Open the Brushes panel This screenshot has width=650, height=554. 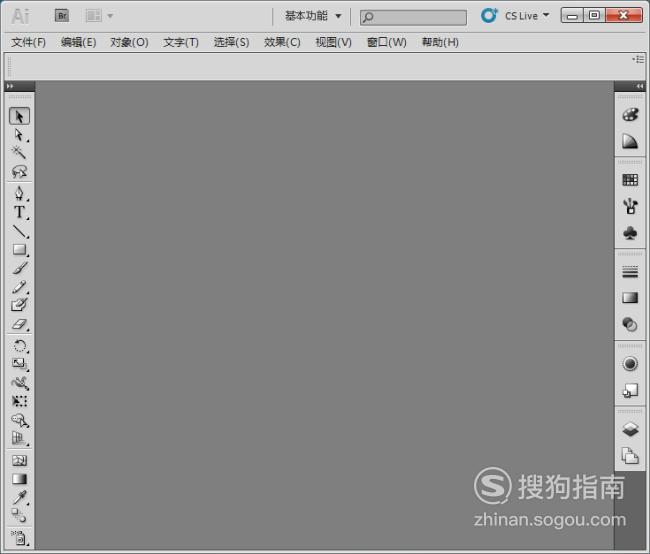pos(630,206)
